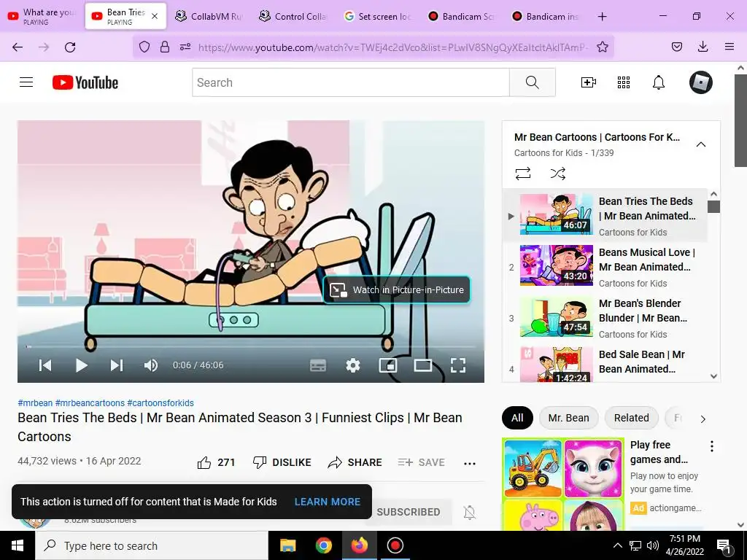Open the account avatar menu
Image resolution: width=747 pixels, height=560 pixels.
click(701, 82)
